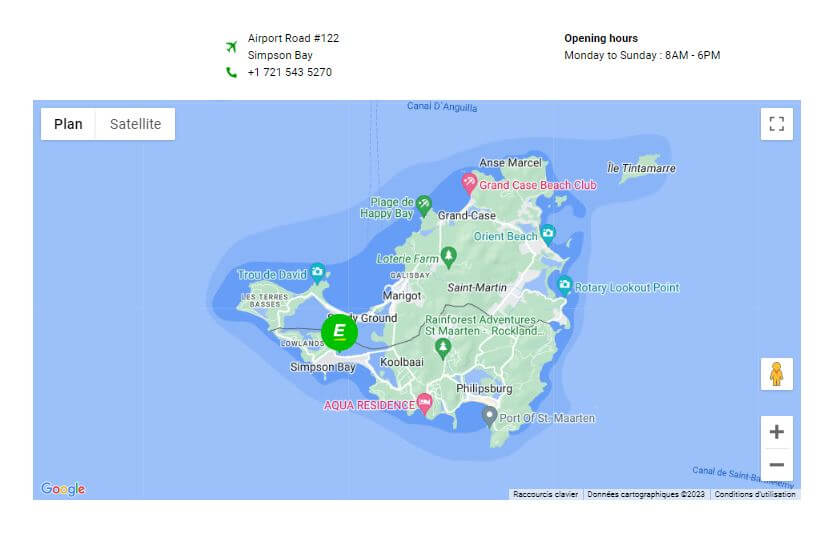Select Plage de Happy Bay marker
Image resolution: width=836 pixels, height=536 pixels.
pos(424,206)
